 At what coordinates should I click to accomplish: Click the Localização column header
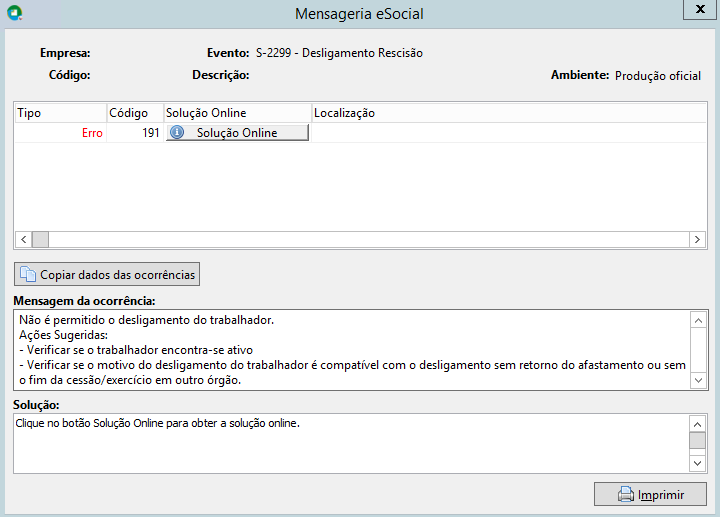pyautogui.click(x=509, y=113)
